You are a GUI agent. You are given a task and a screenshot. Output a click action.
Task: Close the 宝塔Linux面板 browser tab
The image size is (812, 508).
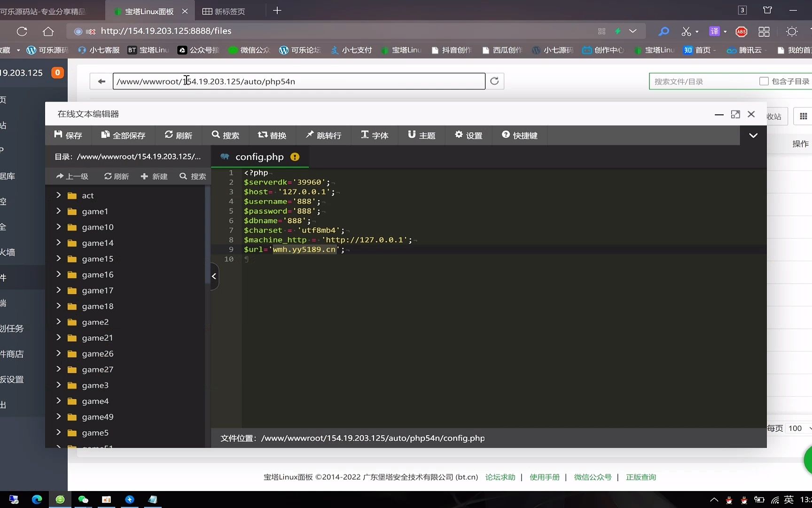(x=185, y=11)
